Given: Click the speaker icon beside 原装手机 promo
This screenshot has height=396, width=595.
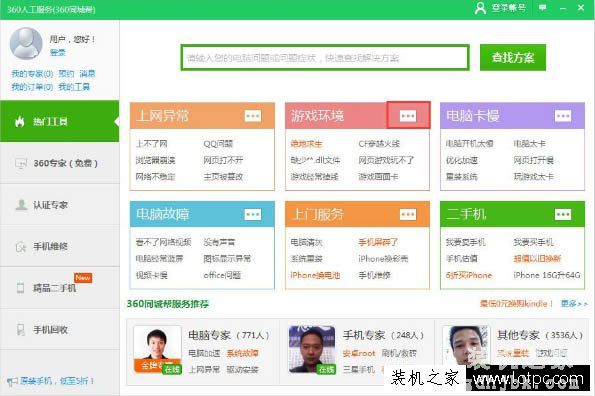Looking at the screenshot, I should (x=12, y=381).
